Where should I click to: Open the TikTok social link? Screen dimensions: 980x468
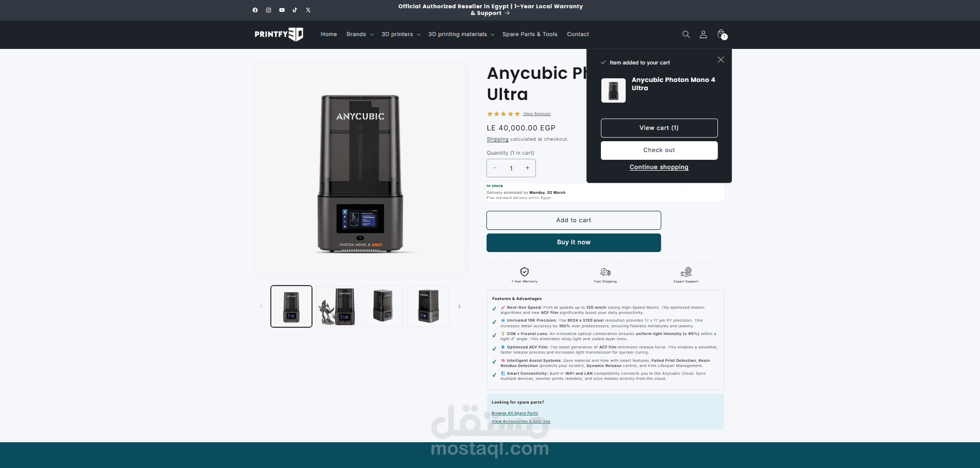295,10
